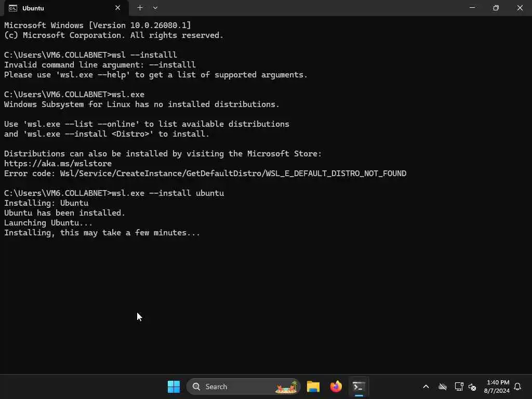Click 'Installing, this may take a few minutes...' line
Viewport: 532px width, 399px height.
pos(102,232)
